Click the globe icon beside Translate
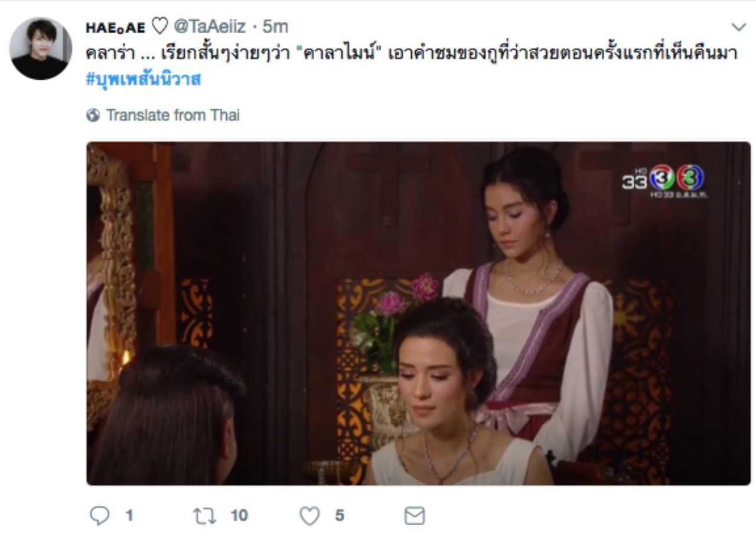Screen dimensions: 756x534 [93, 115]
